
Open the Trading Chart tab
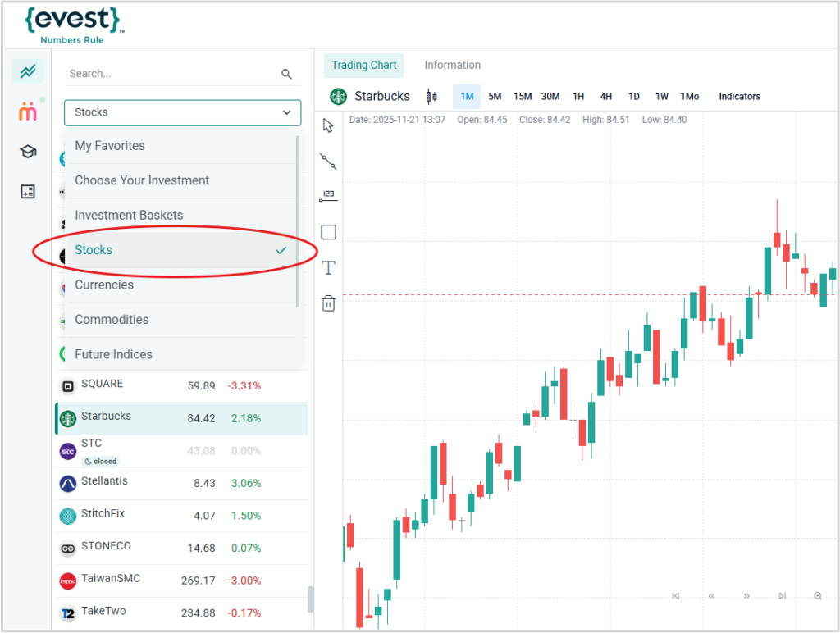coord(364,66)
